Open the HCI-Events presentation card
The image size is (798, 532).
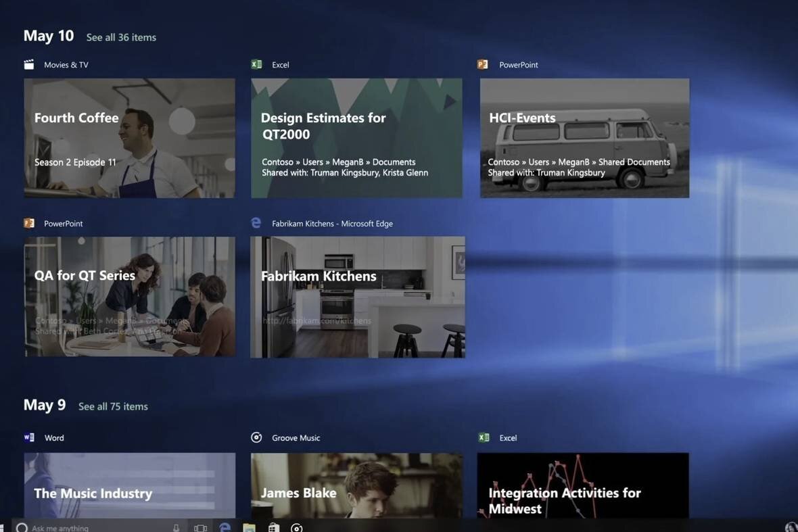click(x=585, y=138)
